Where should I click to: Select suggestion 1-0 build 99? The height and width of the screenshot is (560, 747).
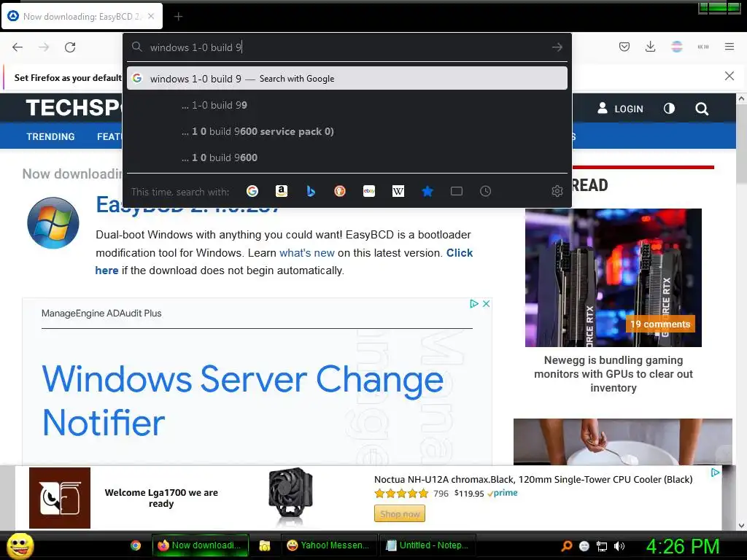pos(347,105)
